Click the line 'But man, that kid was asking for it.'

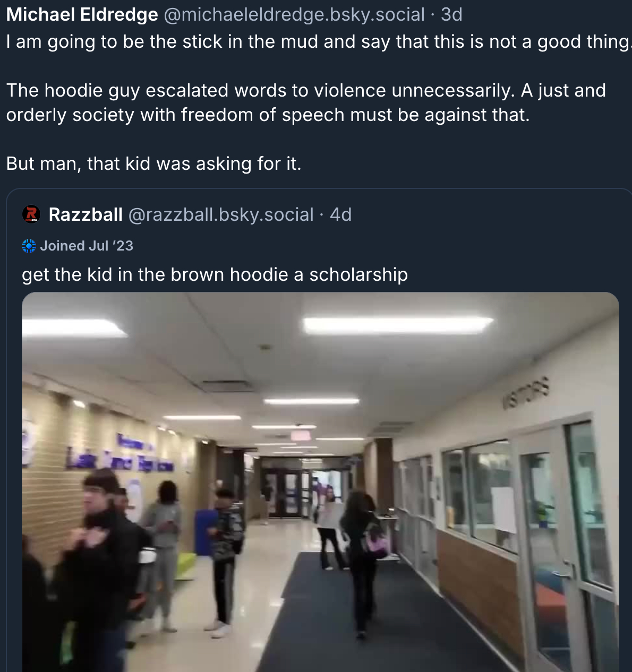[x=154, y=163]
